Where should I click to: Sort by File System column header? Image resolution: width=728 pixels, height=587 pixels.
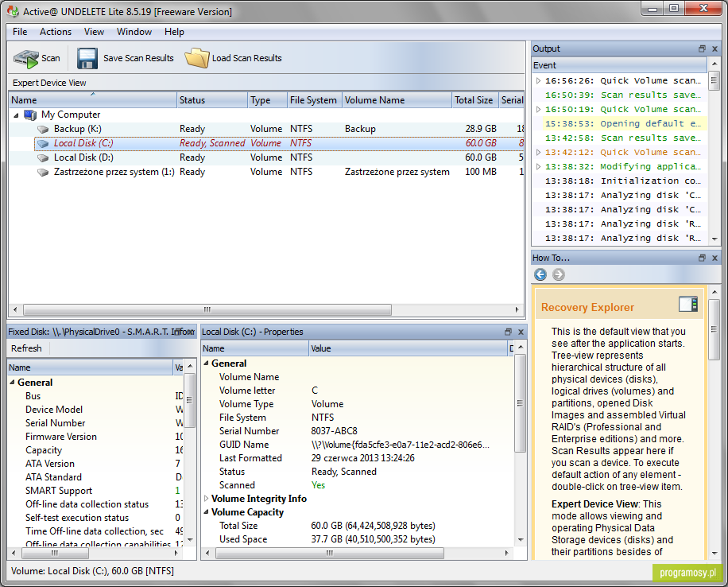(315, 100)
